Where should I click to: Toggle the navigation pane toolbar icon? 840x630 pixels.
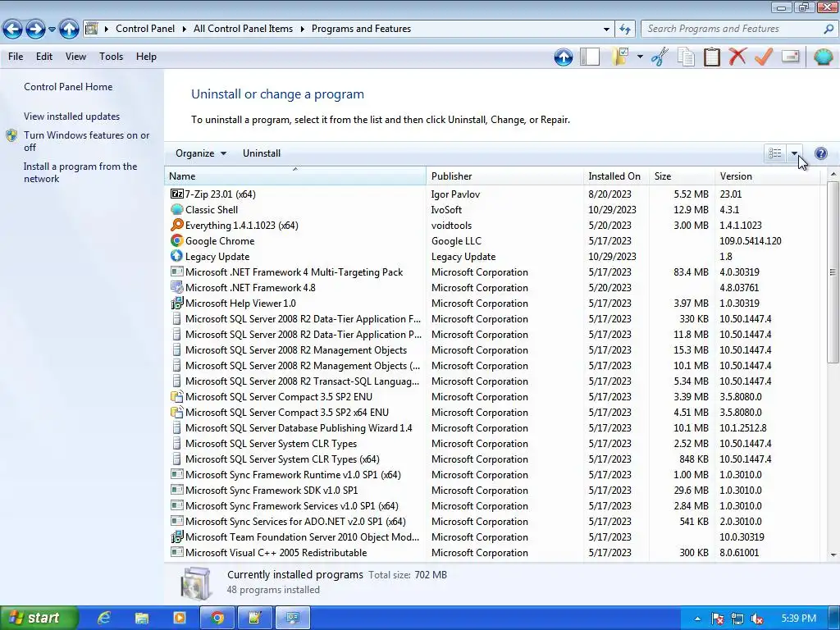click(590, 57)
